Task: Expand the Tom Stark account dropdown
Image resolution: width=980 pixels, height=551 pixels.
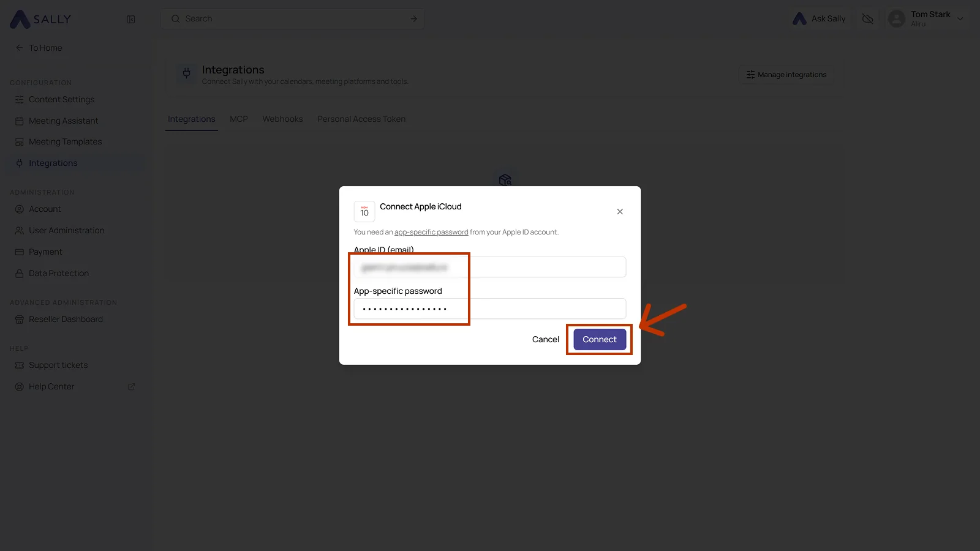Action: pyautogui.click(x=960, y=19)
